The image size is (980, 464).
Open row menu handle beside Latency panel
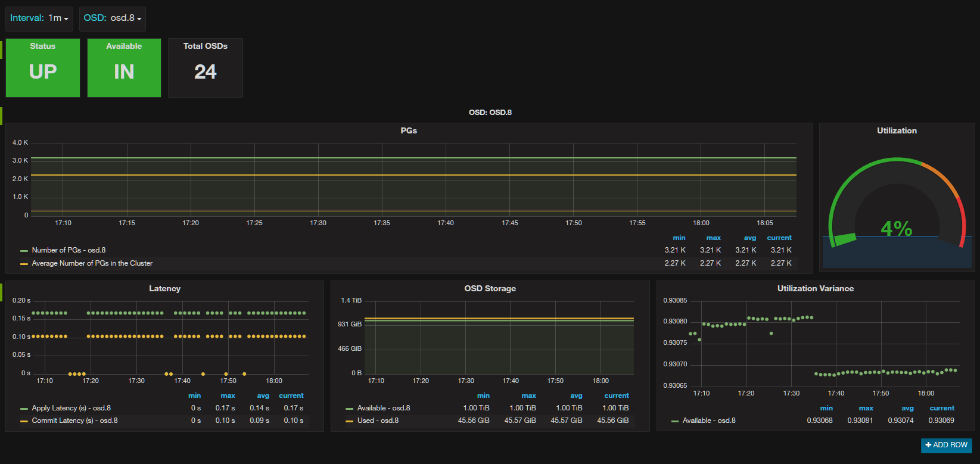click(x=2, y=292)
